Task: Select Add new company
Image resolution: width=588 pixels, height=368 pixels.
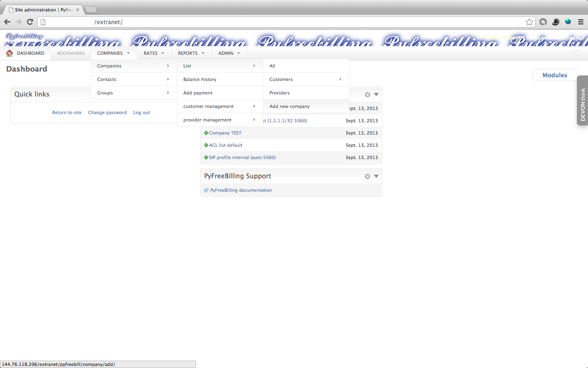Action: point(306,106)
